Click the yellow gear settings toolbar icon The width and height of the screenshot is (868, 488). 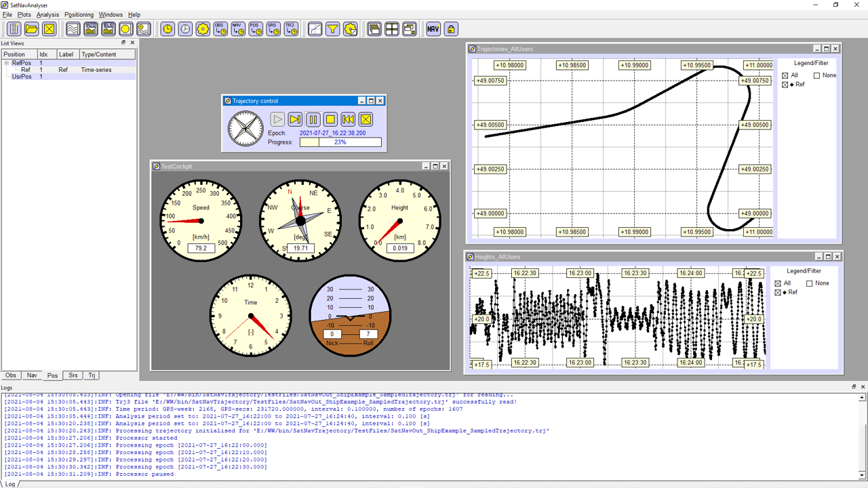coord(203,28)
